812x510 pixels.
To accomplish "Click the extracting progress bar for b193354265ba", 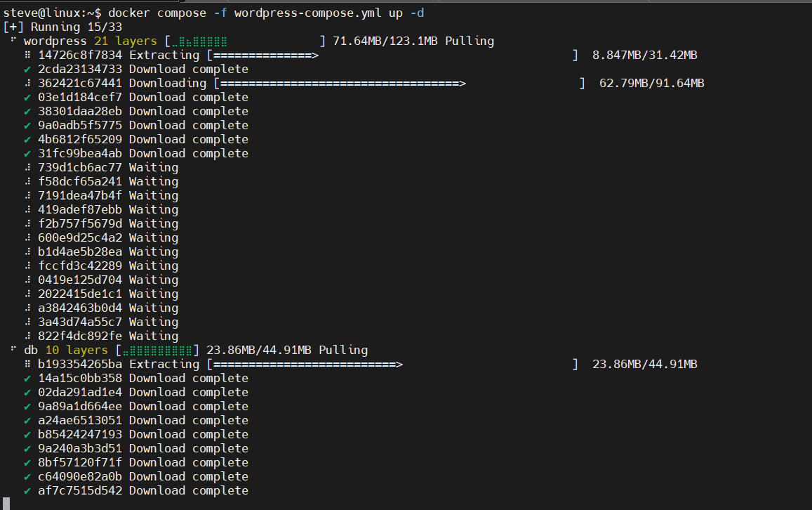I will pos(393,364).
